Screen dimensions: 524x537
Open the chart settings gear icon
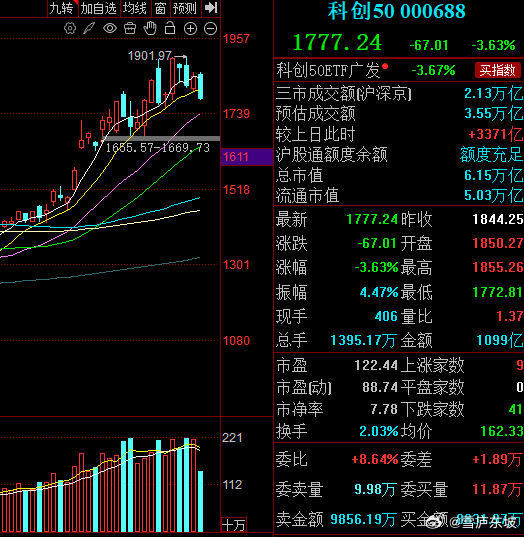tap(70, 28)
